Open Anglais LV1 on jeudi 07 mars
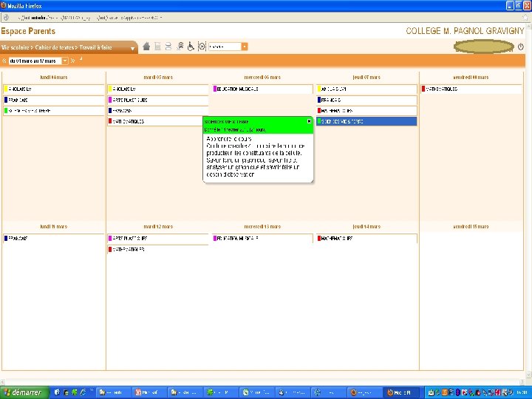The image size is (532, 399). 366,89
